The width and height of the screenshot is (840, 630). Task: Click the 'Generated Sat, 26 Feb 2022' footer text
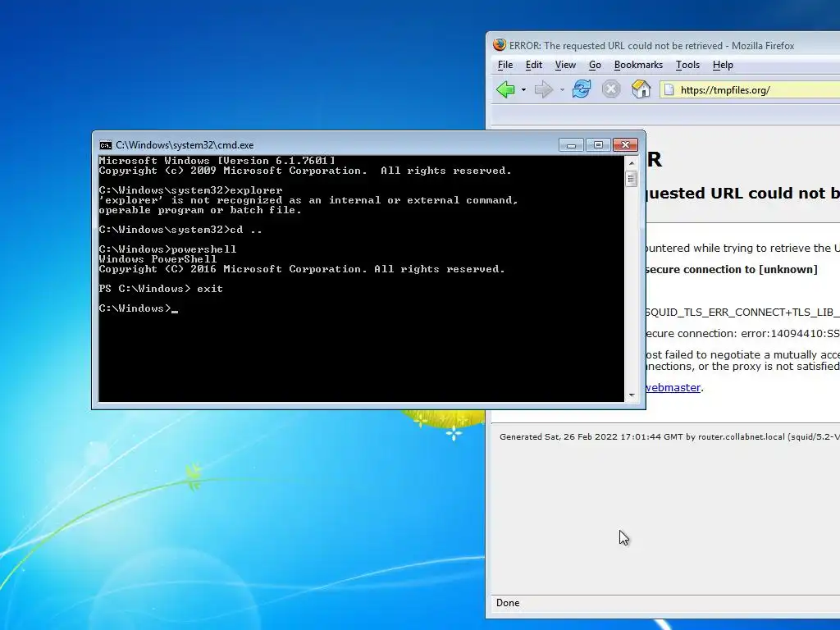point(669,436)
